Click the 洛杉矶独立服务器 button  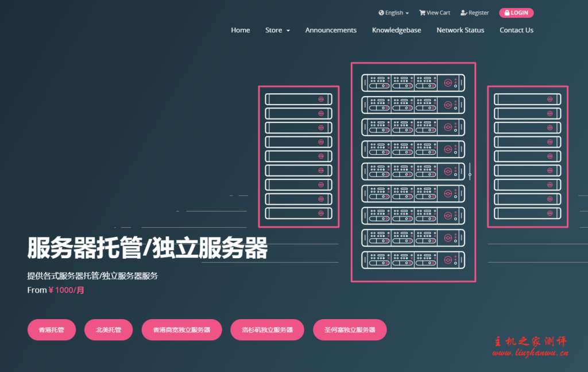tap(267, 329)
